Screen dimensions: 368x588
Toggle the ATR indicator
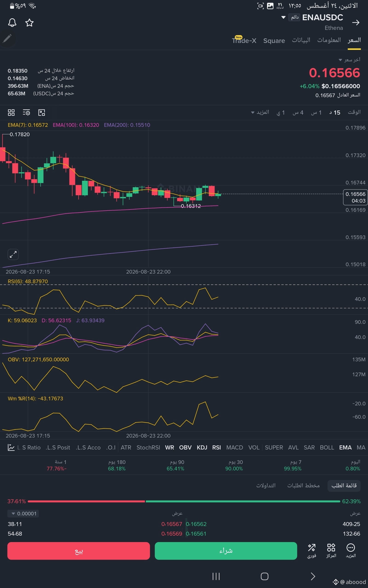pos(126,448)
